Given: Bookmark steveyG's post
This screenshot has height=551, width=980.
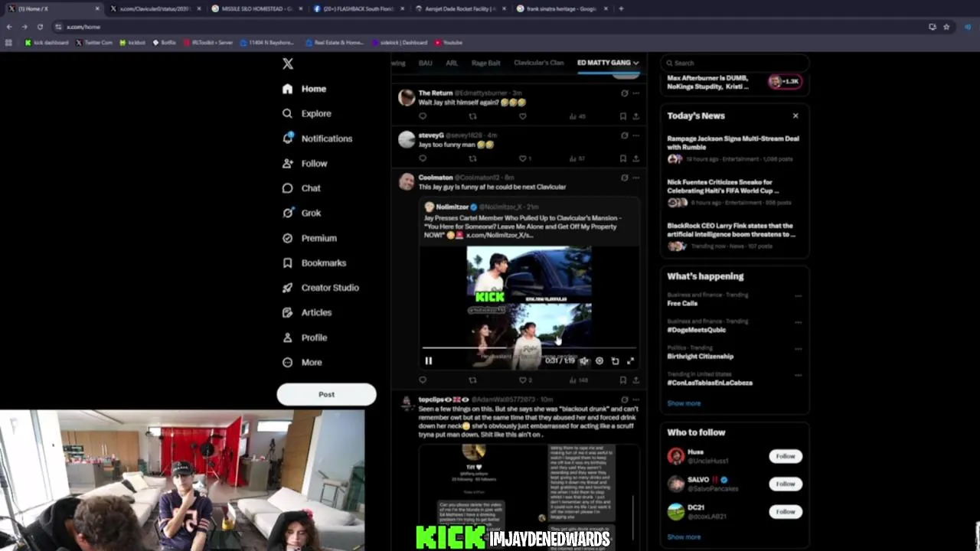Looking at the screenshot, I should pos(622,158).
